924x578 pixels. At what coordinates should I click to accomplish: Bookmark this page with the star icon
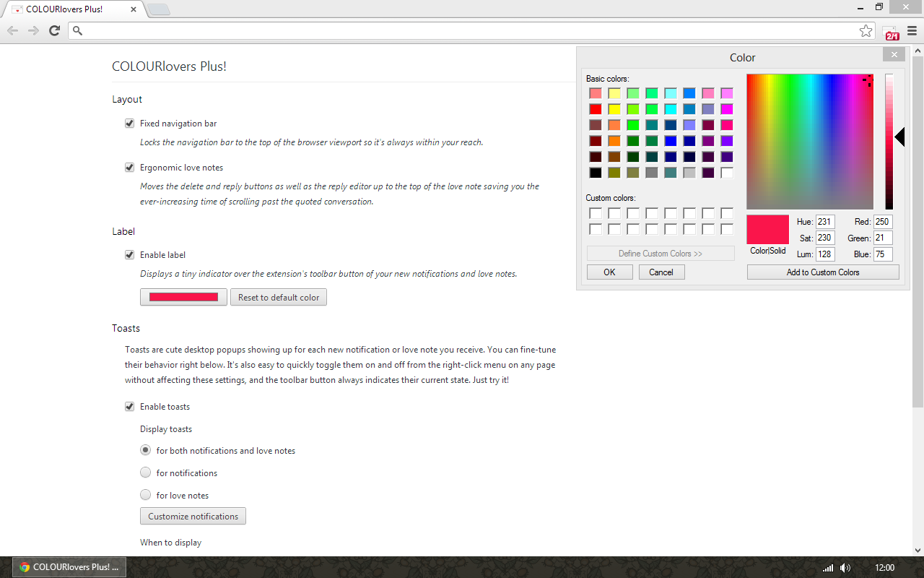[866, 30]
